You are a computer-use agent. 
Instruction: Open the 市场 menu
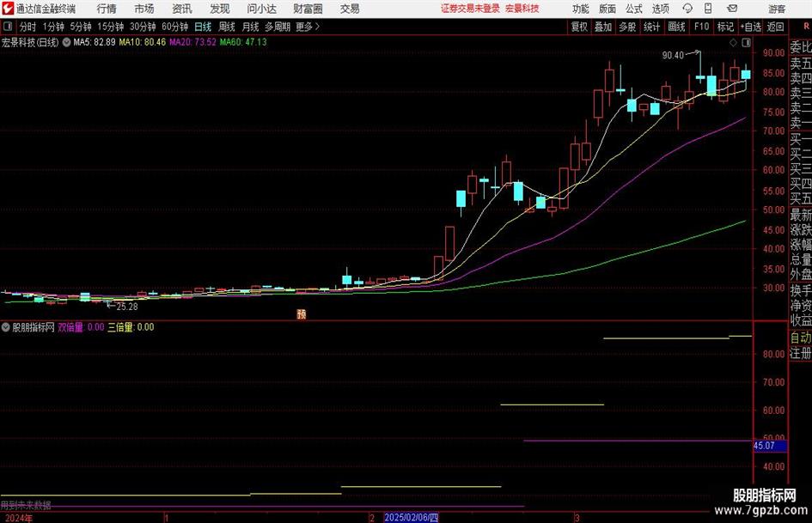pyautogui.click(x=144, y=9)
